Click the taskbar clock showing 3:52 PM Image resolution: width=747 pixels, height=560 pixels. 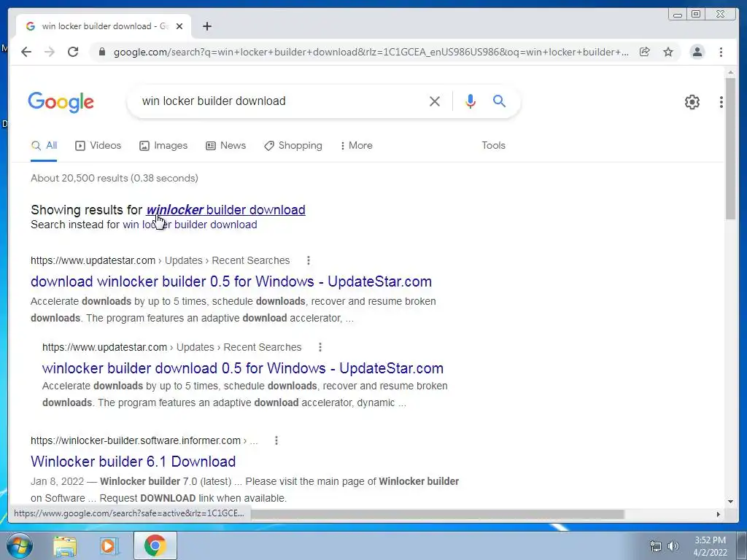pyautogui.click(x=711, y=546)
